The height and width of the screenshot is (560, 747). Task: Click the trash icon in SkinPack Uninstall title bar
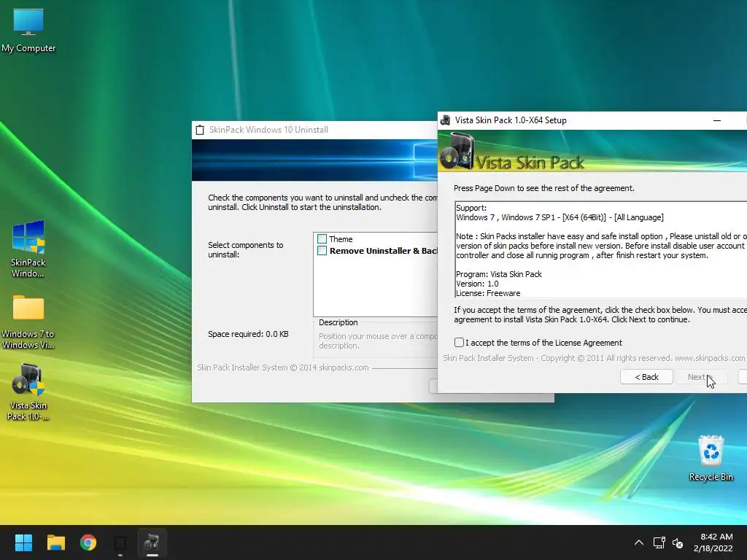200,130
